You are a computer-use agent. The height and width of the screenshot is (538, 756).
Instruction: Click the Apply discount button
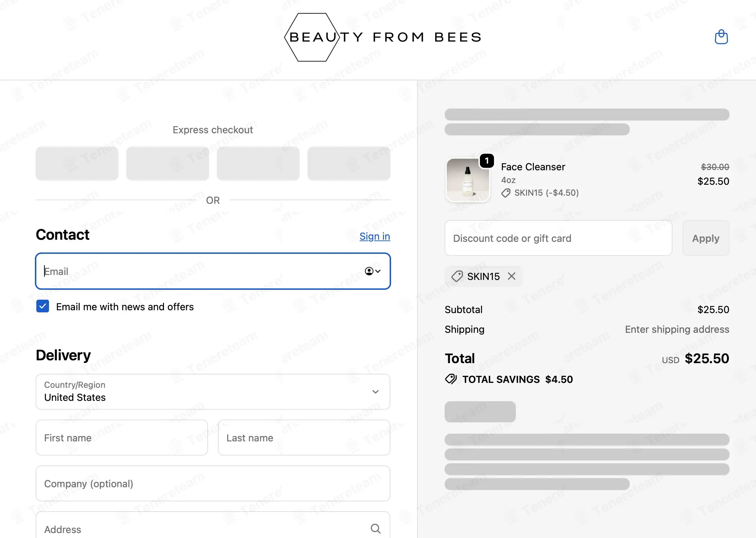706,238
